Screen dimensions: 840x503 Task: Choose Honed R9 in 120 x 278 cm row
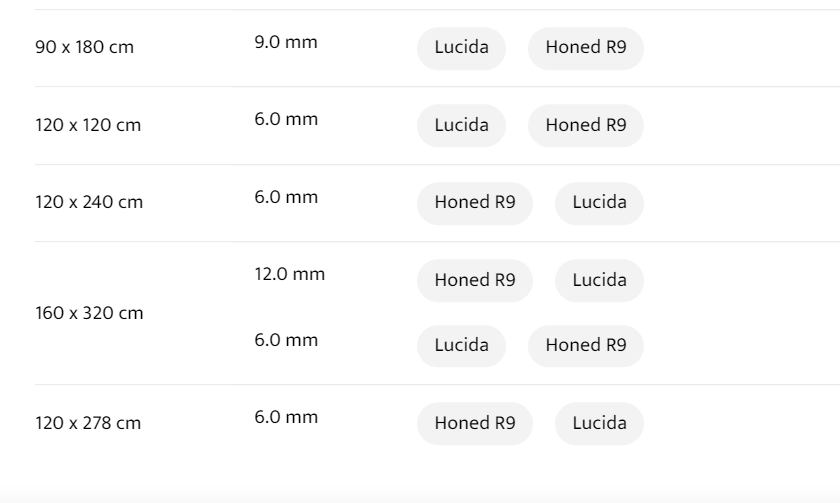click(x=475, y=424)
